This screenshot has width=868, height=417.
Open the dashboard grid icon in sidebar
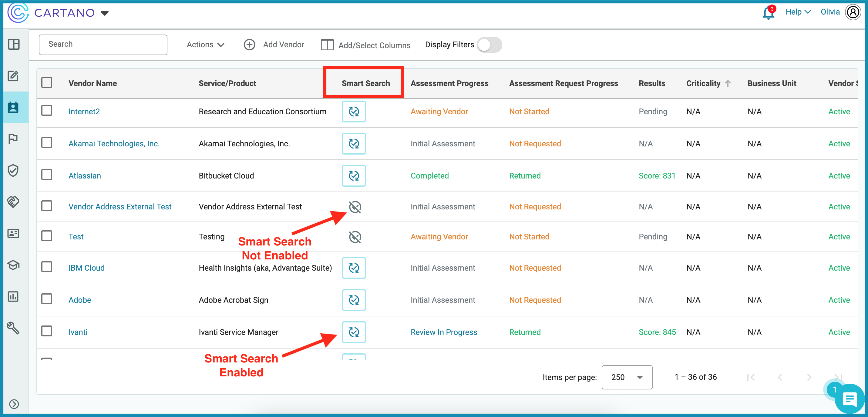(x=14, y=44)
